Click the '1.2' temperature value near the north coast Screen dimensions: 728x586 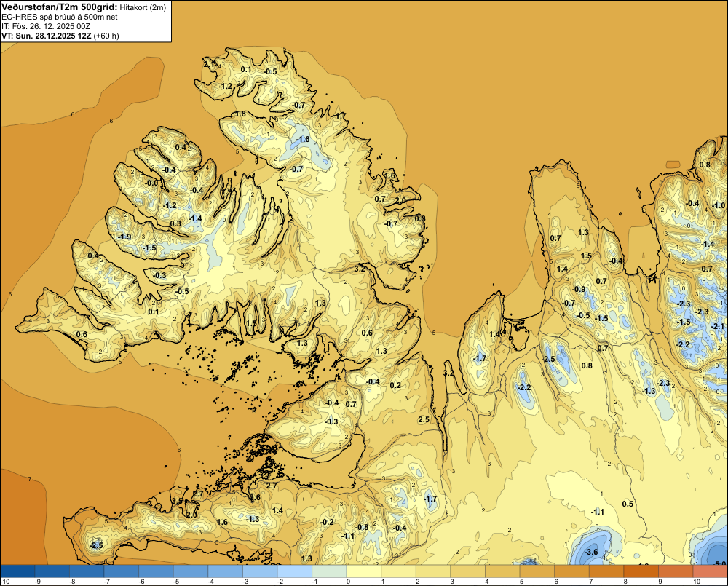[x=226, y=86]
